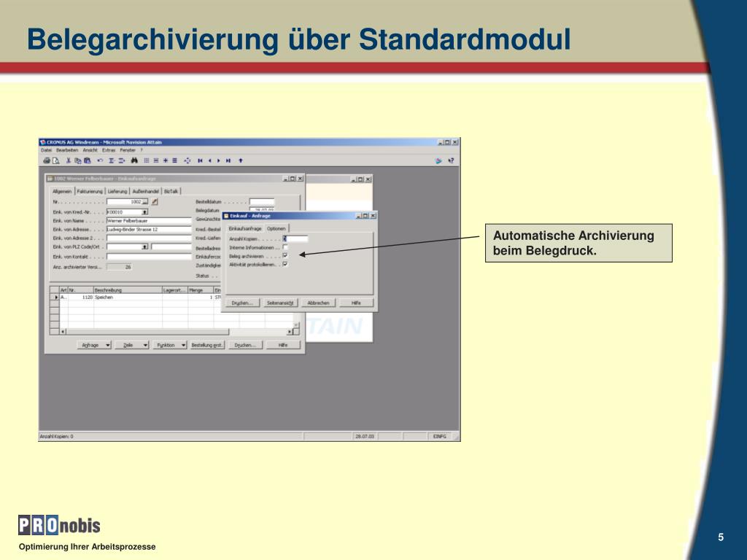
Task: Switch to the Lieferung tab
Action: (x=117, y=192)
